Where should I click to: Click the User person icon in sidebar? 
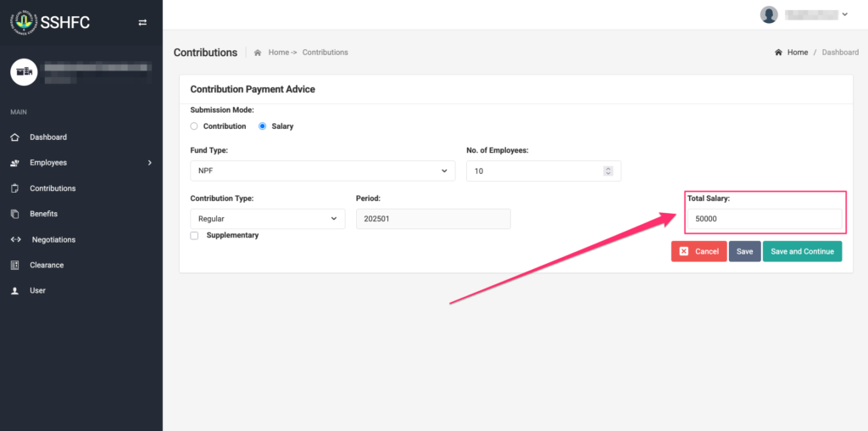(14, 290)
